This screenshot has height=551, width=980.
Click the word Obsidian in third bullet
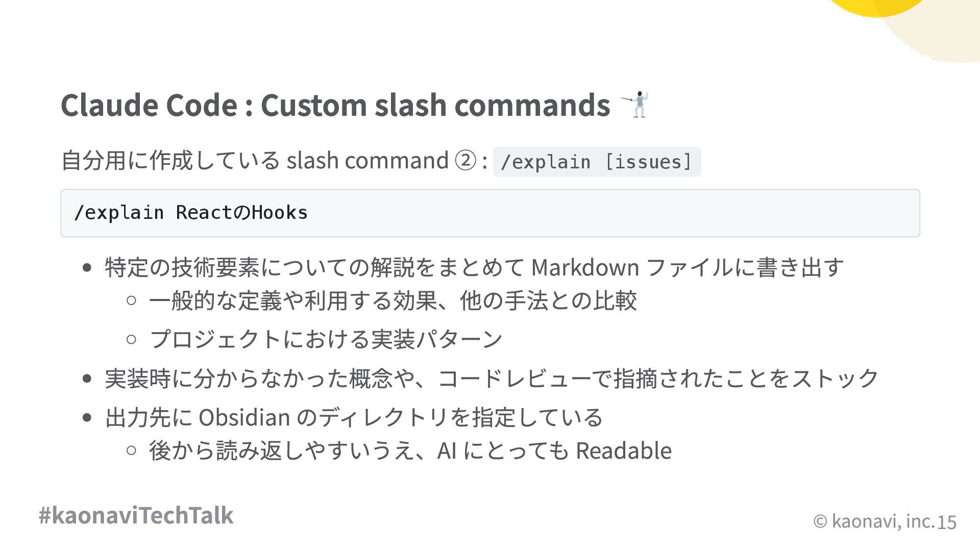[244, 417]
